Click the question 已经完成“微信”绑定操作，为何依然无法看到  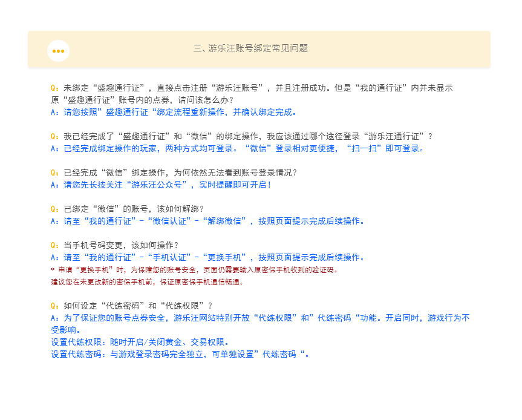(x=174, y=172)
